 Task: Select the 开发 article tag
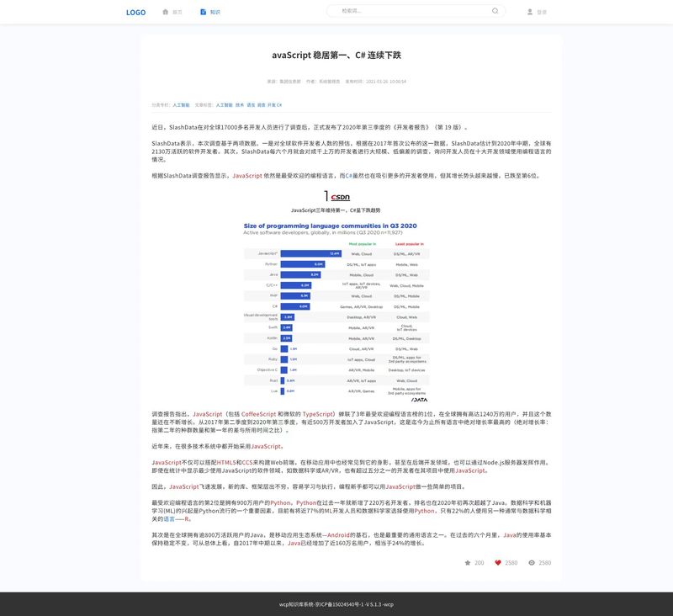[272, 105]
